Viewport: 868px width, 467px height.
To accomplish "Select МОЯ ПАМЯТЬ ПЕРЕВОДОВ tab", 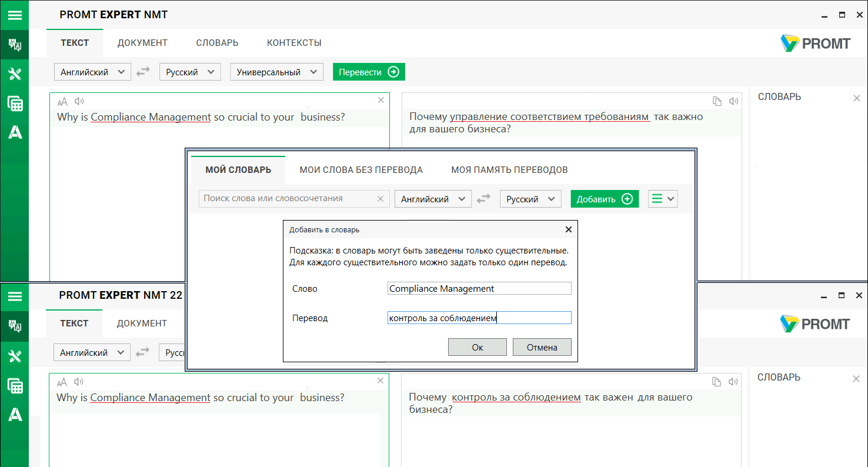I will pyautogui.click(x=509, y=170).
